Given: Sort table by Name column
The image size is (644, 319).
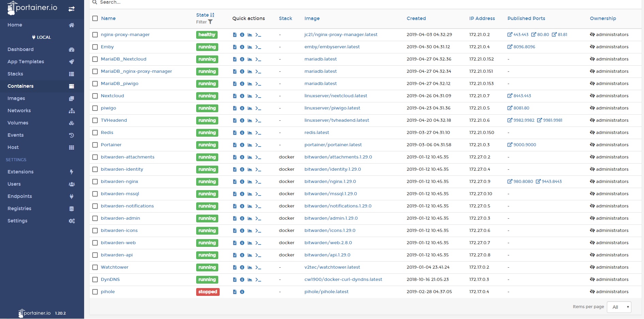Looking at the screenshot, I should [x=108, y=18].
